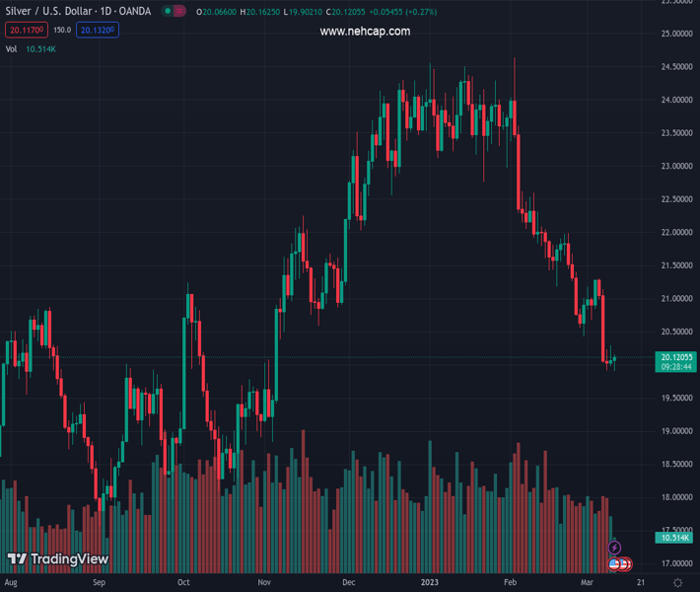This screenshot has height=592, width=700.
Task: Click the 2023 marker on the time axis
Action: pos(431,583)
